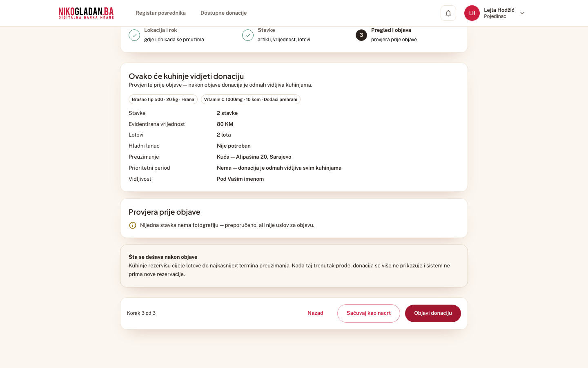
Task: Select the Vitamin C 1000mg chip
Action: (251, 99)
